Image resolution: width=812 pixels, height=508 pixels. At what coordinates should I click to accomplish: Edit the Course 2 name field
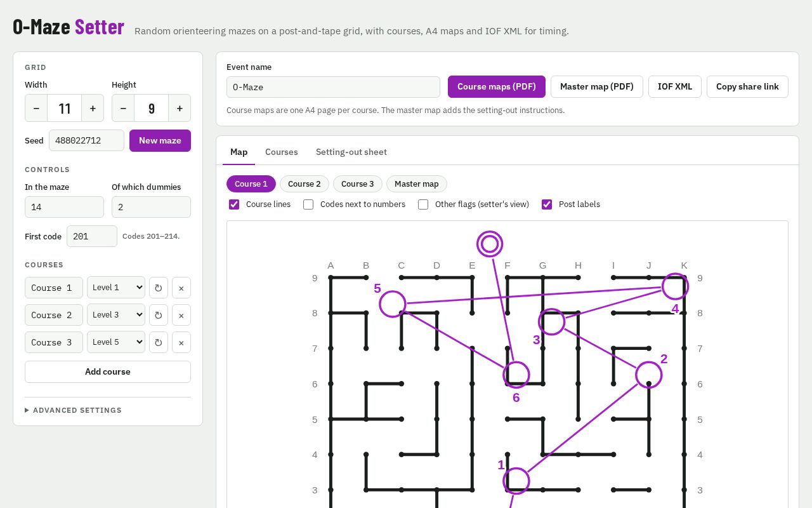point(54,315)
